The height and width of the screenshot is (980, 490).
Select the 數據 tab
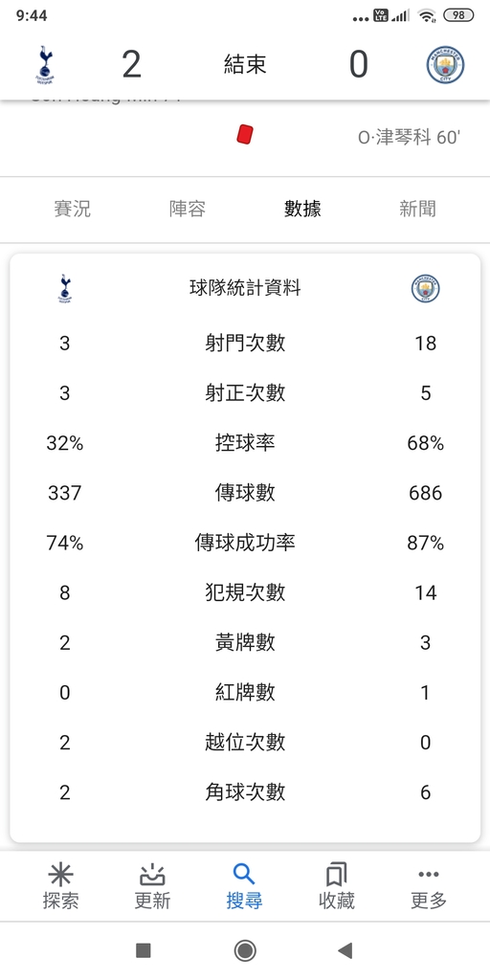302,209
